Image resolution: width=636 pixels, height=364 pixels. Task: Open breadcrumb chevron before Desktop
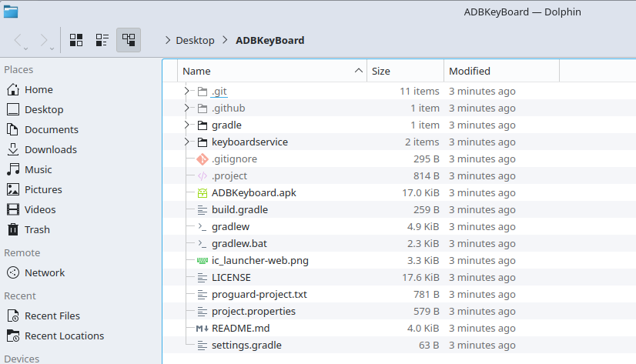pyautogui.click(x=168, y=40)
